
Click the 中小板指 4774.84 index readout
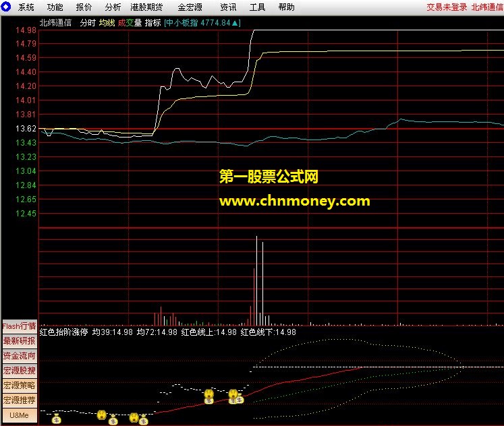tap(202, 23)
